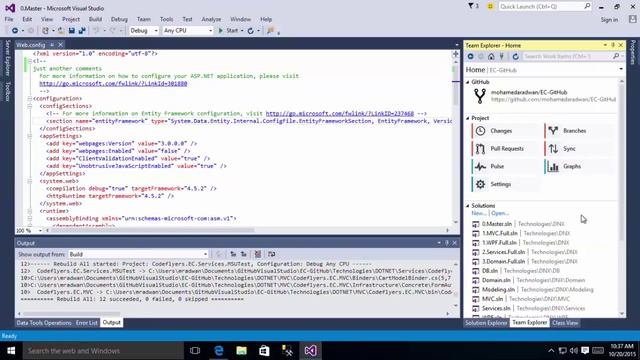
Task: Click the Open... solutions link
Action: pos(500,213)
